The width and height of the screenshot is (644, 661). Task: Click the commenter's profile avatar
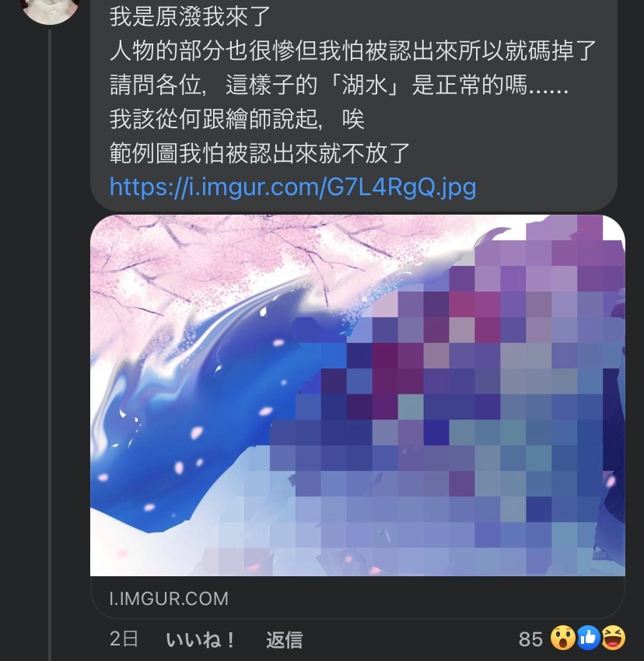tap(51, 9)
